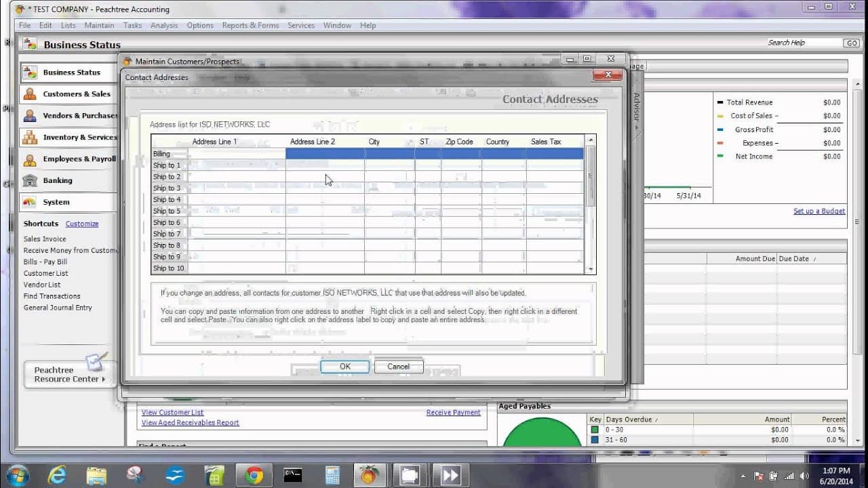Click Set up a Budget link
The height and width of the screenshot is (488, 868).
[x=819, y=211]
